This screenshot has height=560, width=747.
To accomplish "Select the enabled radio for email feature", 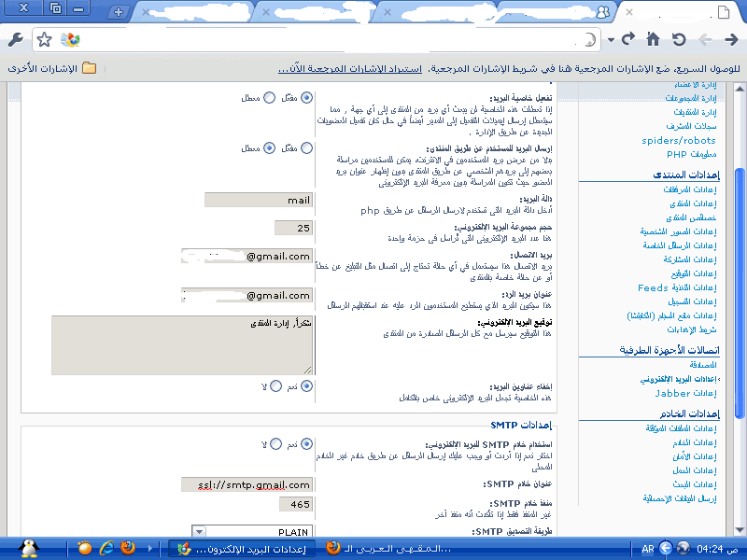I will pyautogui.click(x=304, y=97).
